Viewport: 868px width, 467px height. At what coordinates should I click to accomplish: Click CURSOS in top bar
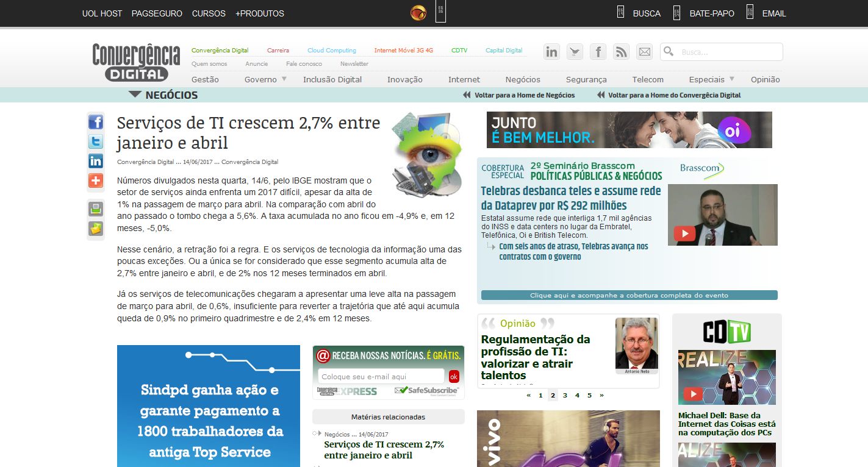pos(209,13)
